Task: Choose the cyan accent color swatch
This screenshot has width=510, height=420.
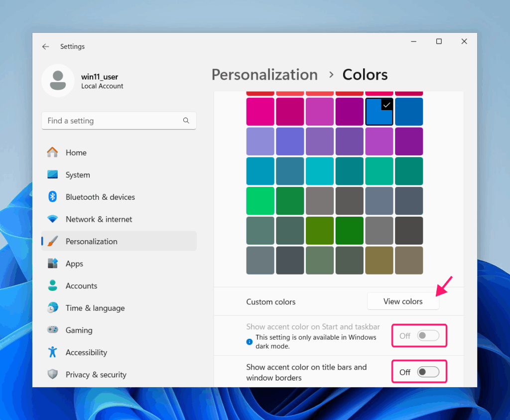Action: pyautogui.click(x=320, y=171)
